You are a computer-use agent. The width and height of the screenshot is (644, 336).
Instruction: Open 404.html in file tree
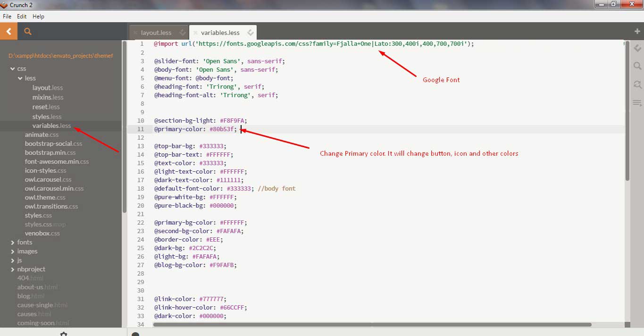click(x=30, y=278)
